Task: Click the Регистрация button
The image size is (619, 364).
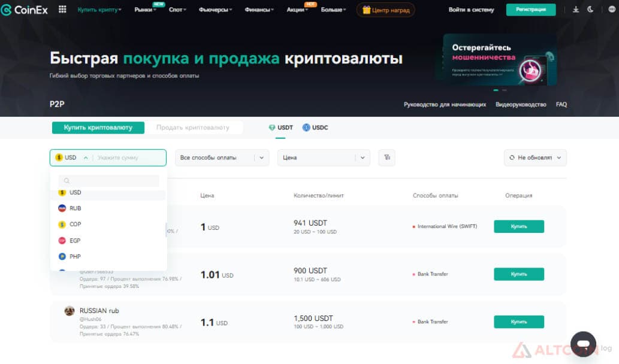Action: pyautogui.click(x=531, y=10)
